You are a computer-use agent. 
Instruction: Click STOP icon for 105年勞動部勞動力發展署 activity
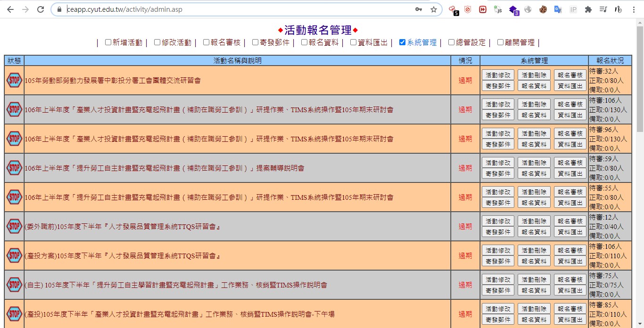[14, 80]
